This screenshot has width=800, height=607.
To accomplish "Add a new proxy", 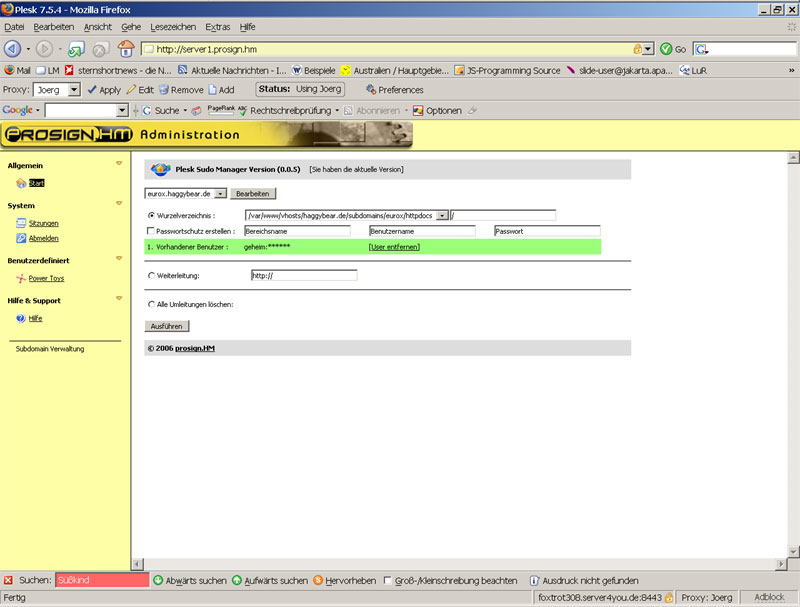I will (221, 90).
